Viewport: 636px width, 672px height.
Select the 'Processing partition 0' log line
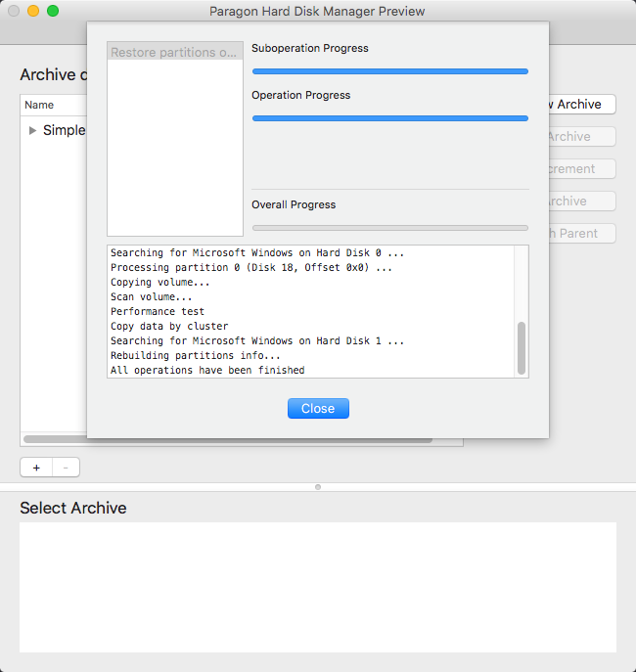[x=251, y=268]
